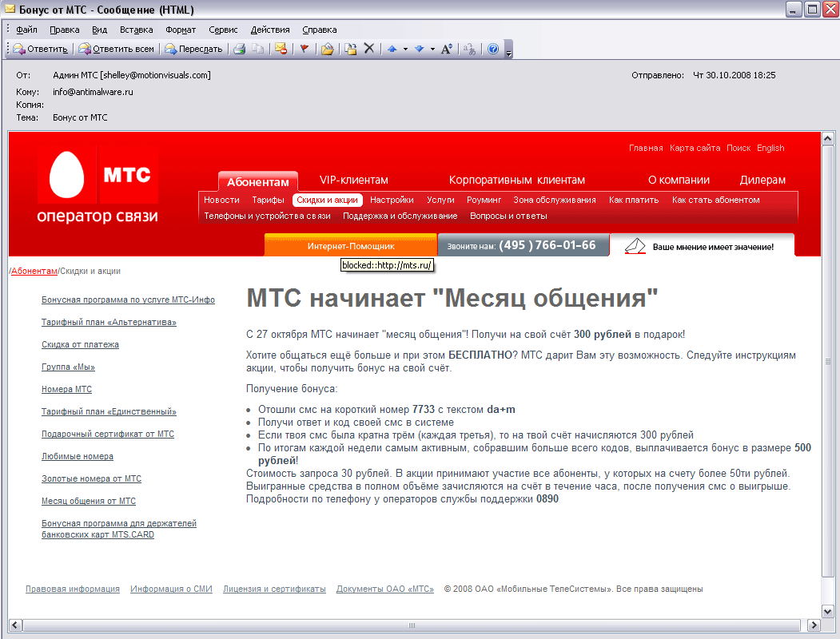Click the junk mail block sender icon
The height and width of the screenshot is (639, 840).
click(281, 49)
